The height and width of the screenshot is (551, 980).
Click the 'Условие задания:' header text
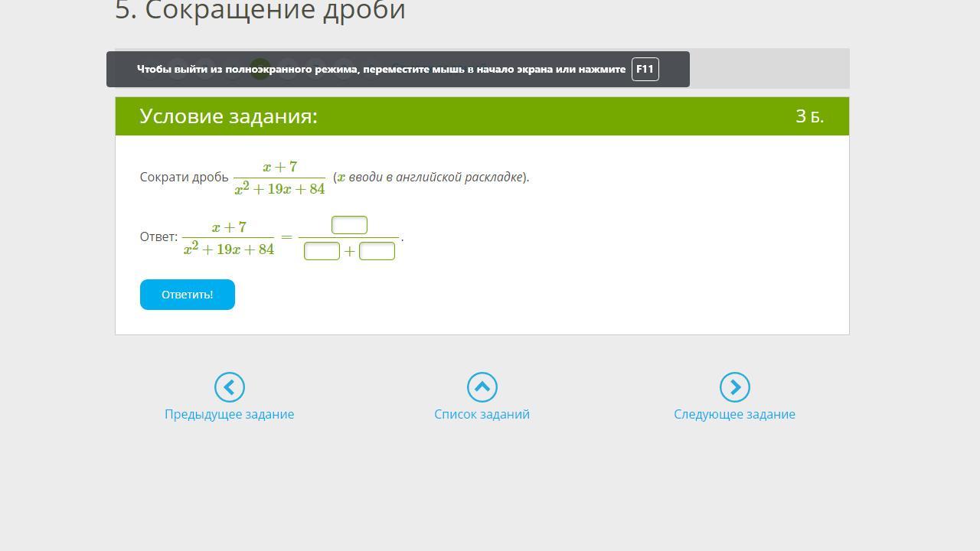tap(228, 116)
